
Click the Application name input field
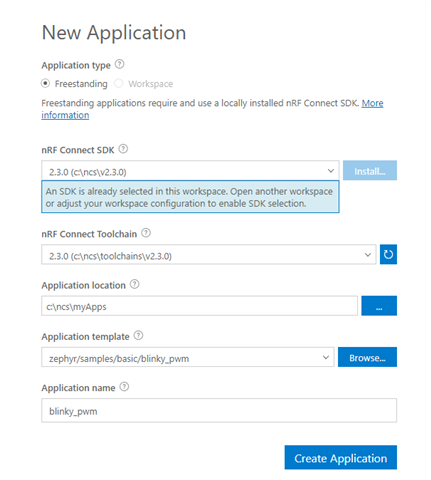pos(219,411)
